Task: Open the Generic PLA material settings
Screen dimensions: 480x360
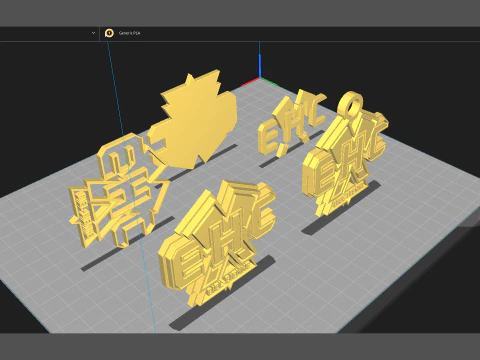Action: coord(129,33)
